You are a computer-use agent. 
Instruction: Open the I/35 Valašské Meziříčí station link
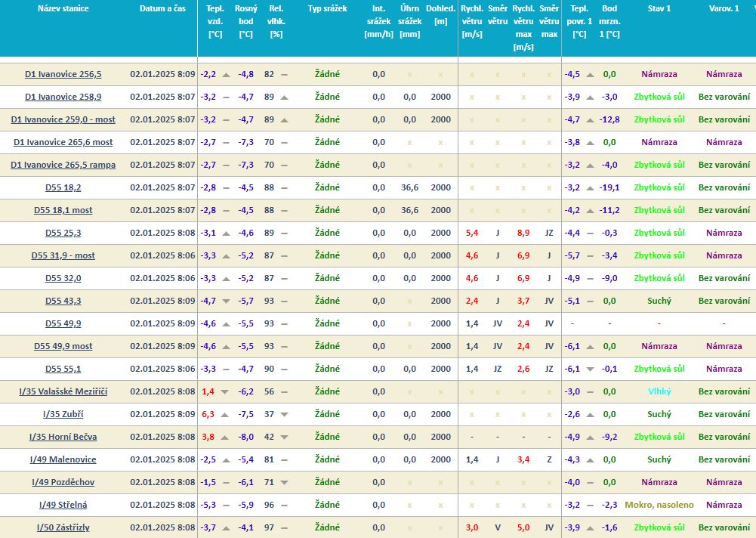click(x=63, y=391)
